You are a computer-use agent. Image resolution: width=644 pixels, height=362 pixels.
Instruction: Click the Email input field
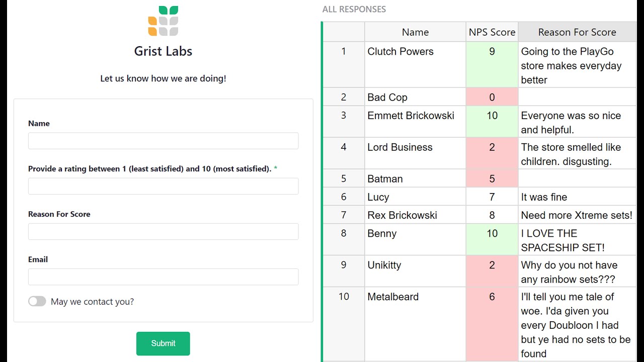(163, 277)
